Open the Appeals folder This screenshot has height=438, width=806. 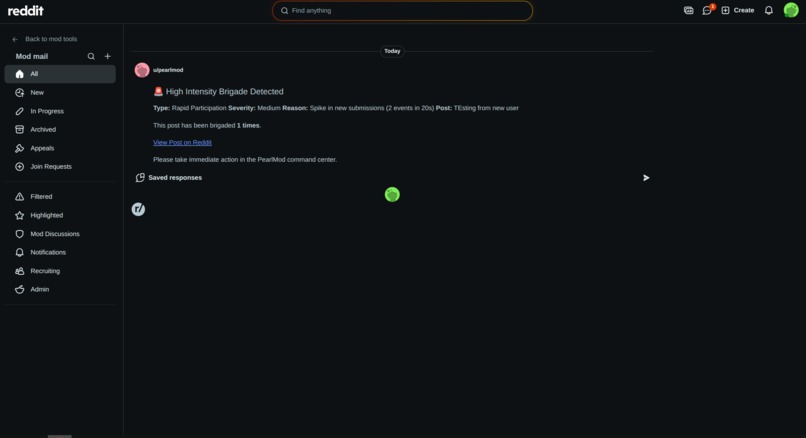(60, 148)
